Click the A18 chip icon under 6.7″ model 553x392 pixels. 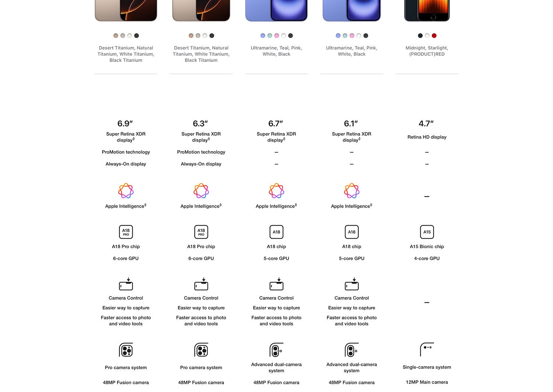point(276,232)
